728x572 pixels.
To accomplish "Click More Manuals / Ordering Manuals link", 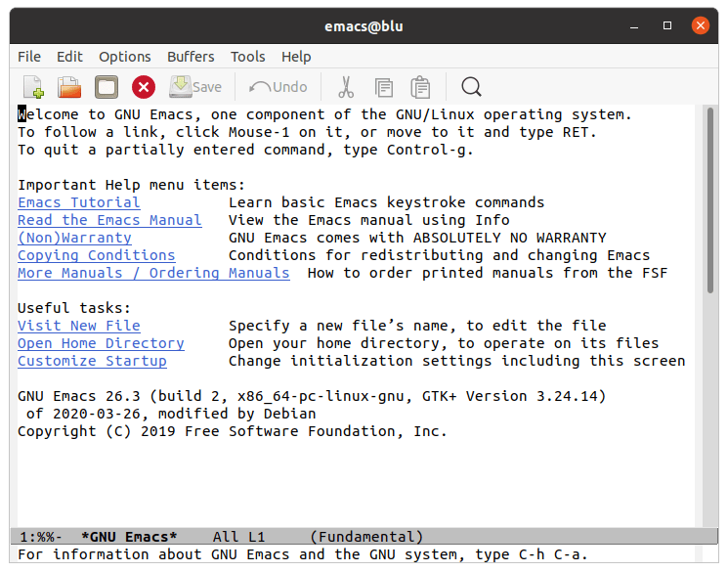I will (153, 273).
